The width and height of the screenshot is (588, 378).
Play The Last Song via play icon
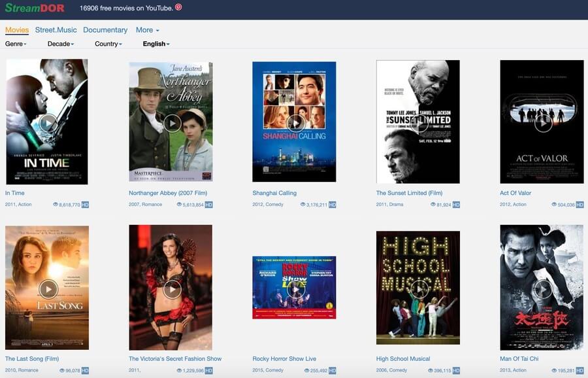48,289
